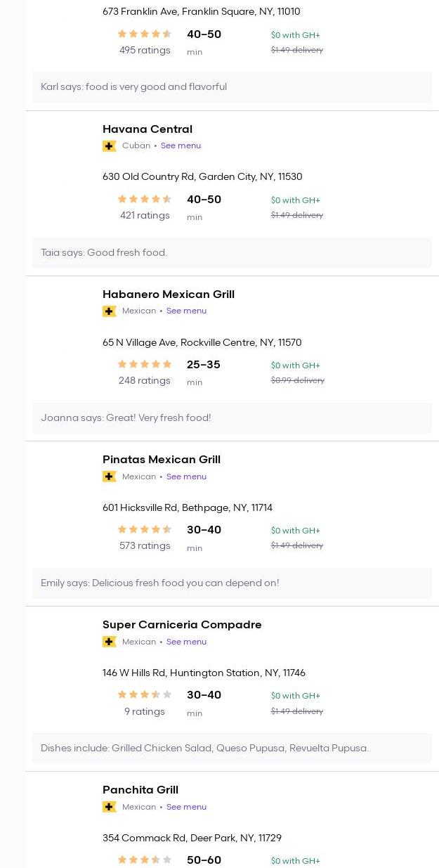Image resolution: width=439 pixels, height=868 pixels.
Task: Click Joanna's review snippet for Habanero
Action: pos(126,418)
